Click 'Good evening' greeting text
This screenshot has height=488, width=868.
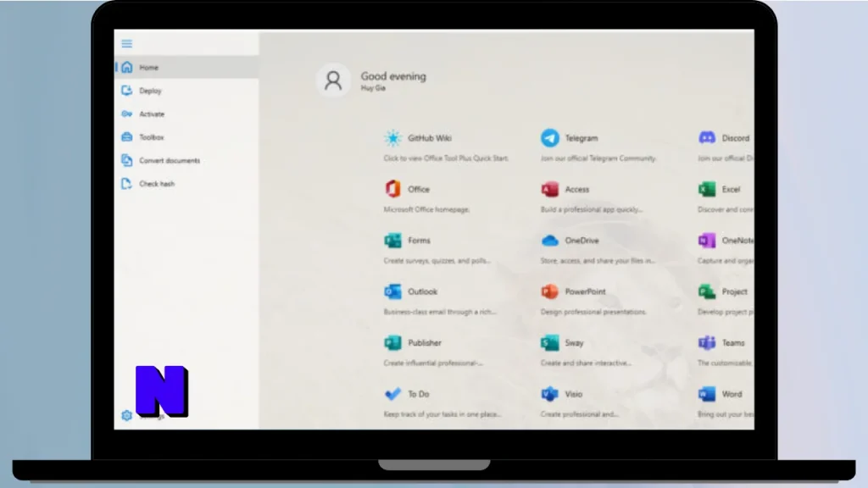[x=393, y=76]
